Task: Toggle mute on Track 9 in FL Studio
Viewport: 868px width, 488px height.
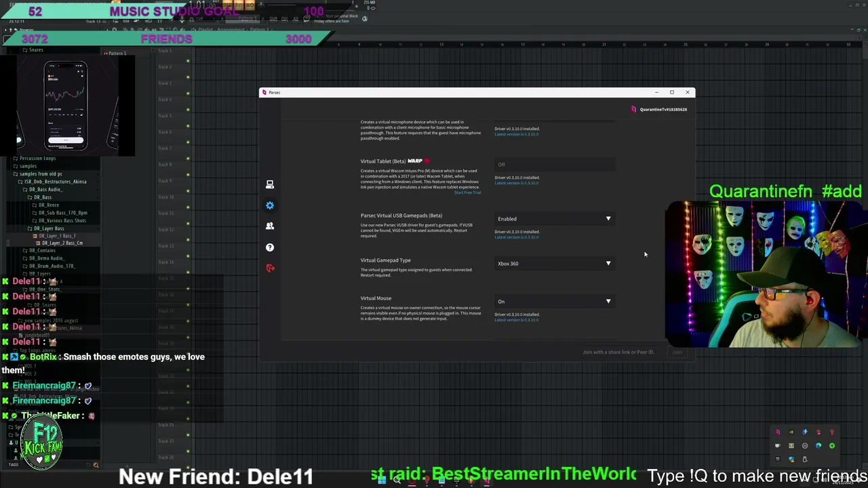Action: point(188,191)
